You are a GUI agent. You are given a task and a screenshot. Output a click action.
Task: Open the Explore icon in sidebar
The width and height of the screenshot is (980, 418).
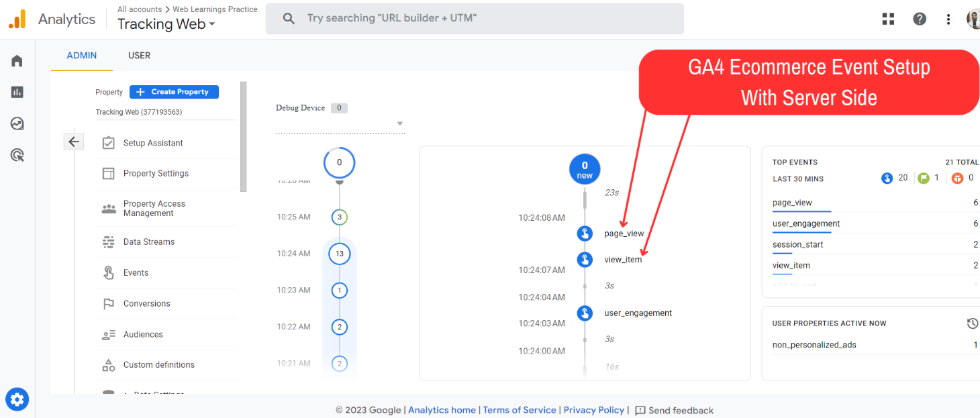point(17,123)
